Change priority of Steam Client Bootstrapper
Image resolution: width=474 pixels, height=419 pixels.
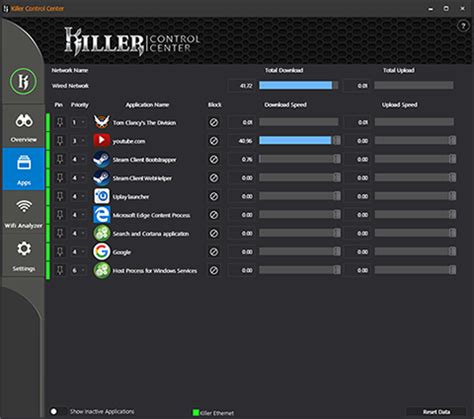click(x=79, y=159)
